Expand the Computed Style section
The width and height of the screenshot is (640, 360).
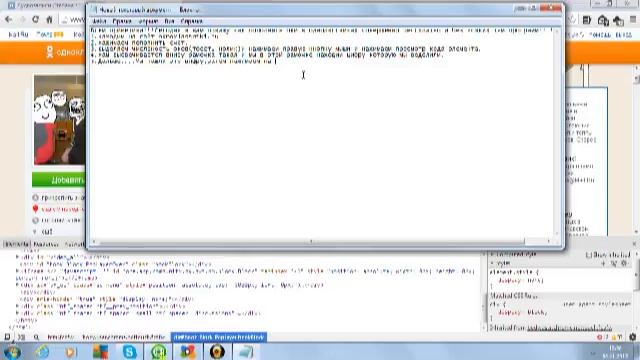pyautogui.click(x=492, y=255)
